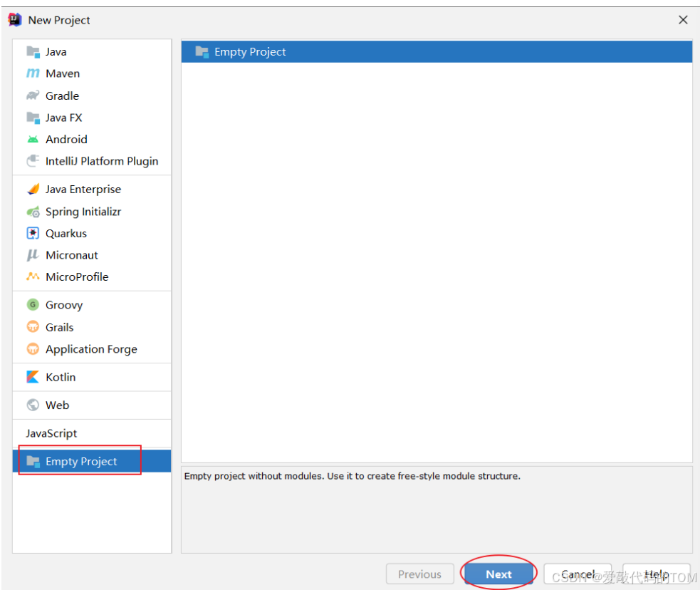
Task: Select the Empty Project template label in right pane
Action: click(250, 52)
